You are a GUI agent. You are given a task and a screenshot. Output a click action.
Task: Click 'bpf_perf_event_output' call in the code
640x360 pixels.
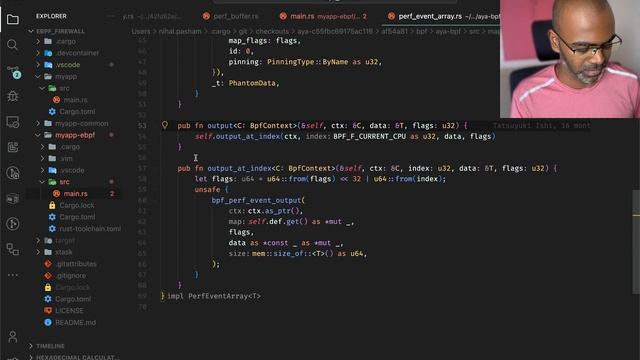pyautogui.click(x=256, y=200)
